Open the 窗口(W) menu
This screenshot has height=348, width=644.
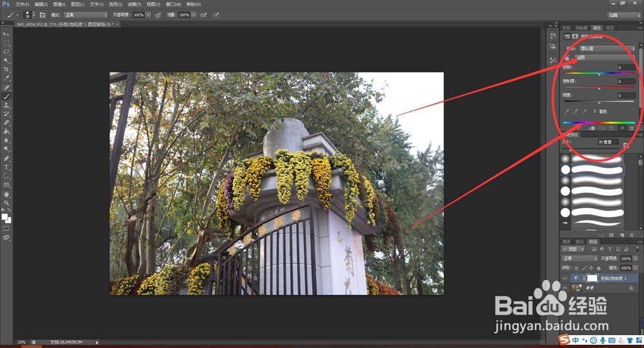(x=173, y=4)
